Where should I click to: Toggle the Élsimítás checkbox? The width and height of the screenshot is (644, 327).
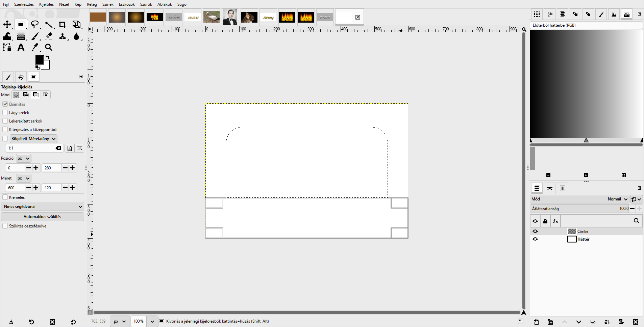5,104
